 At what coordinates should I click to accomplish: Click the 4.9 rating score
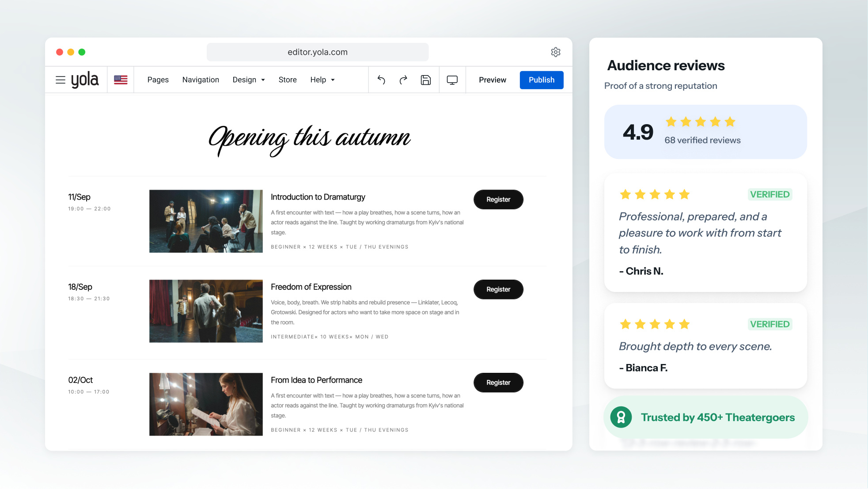click(x=638, y=132)
